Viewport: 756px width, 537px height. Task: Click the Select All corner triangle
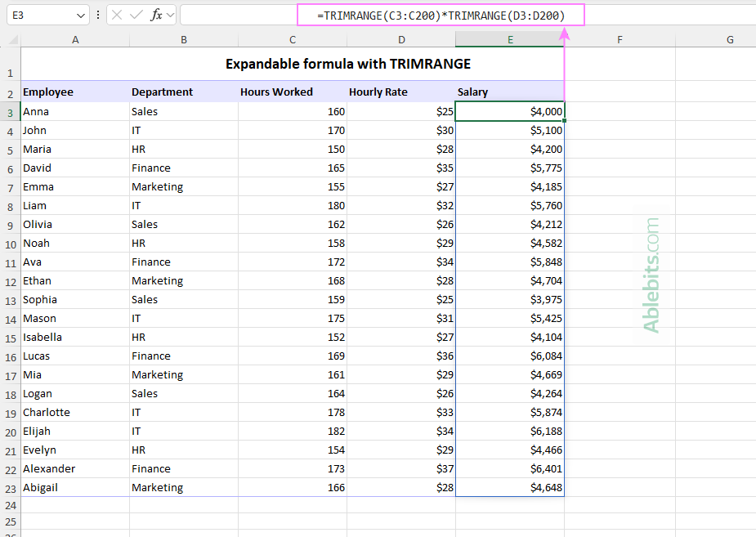click(x=13, y=40)
